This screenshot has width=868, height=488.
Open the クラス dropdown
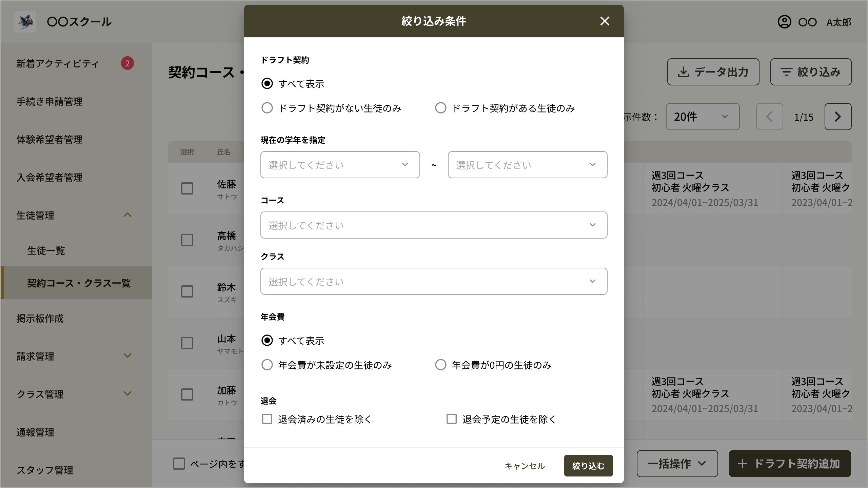click(434, 281)
